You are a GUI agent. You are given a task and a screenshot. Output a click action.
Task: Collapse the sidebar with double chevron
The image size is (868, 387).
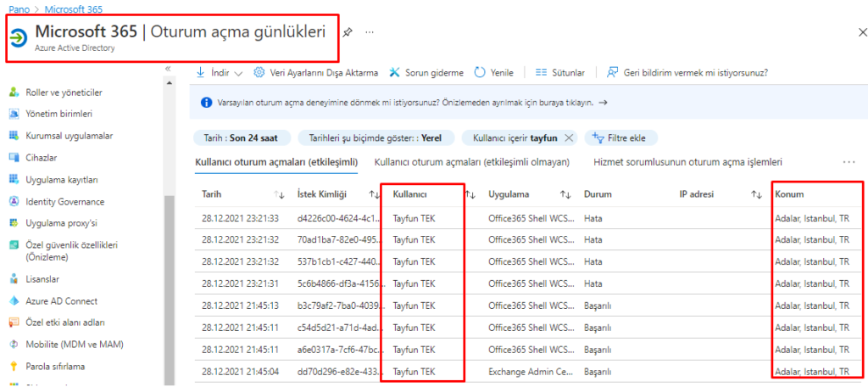click(x=168, y=69)
